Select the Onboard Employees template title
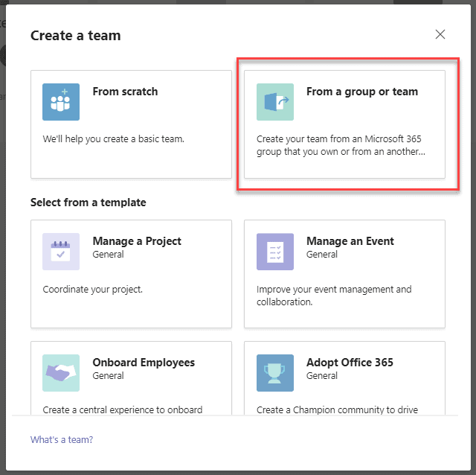 coord(144,363)
